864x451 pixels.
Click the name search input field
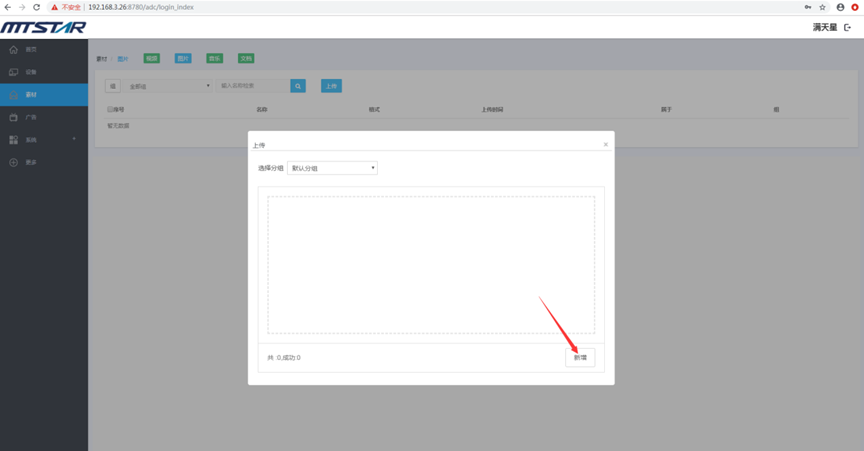tap(253, 86)
